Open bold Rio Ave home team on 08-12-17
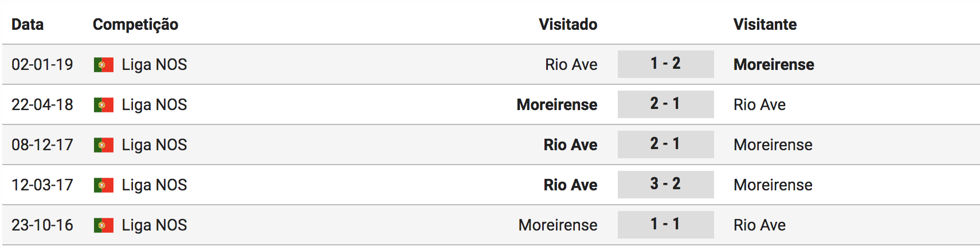 (570, 145)
